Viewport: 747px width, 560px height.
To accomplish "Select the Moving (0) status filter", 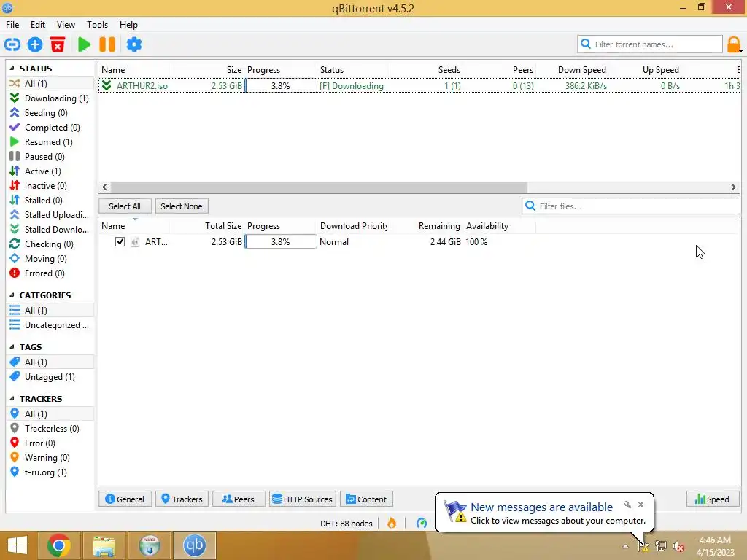I will click(x=50, y=259).
